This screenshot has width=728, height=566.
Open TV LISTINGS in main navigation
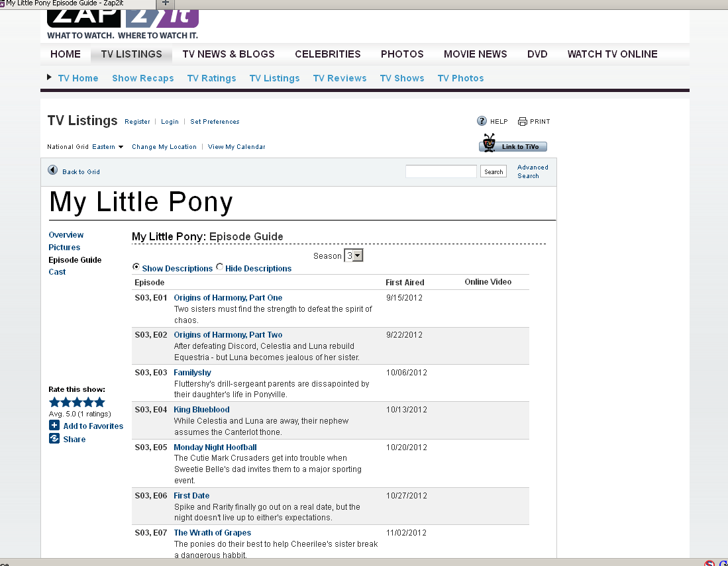(x=131, y=54)
